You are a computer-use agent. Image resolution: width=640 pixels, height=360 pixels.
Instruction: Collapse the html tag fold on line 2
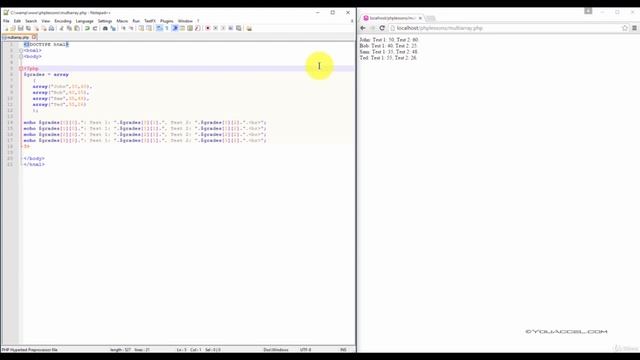click(21, 51)
